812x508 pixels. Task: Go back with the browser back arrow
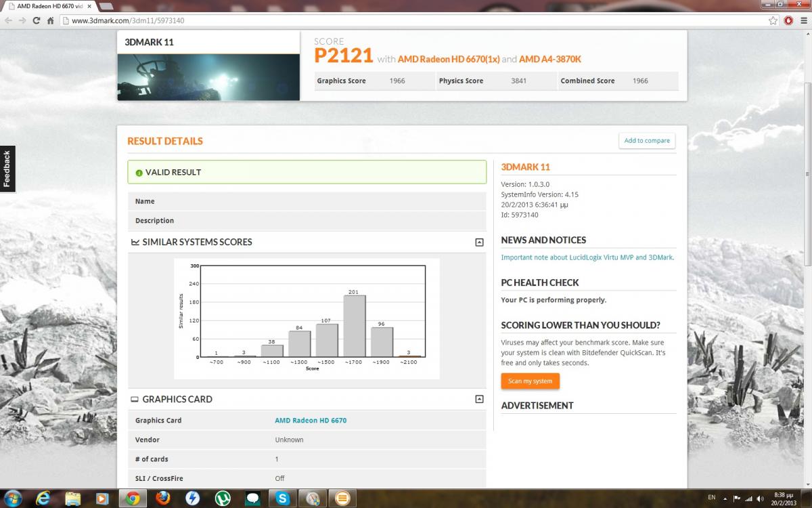point(8,20)
